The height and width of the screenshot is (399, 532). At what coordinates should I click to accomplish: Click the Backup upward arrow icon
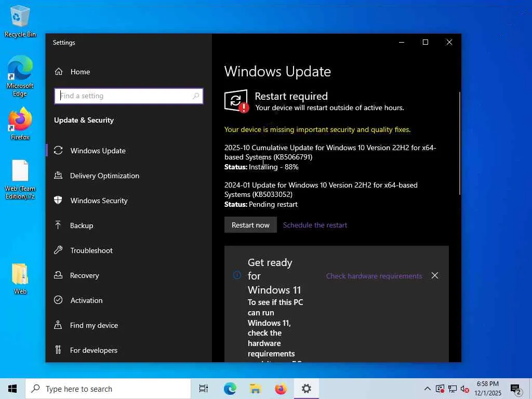[58, 225]
